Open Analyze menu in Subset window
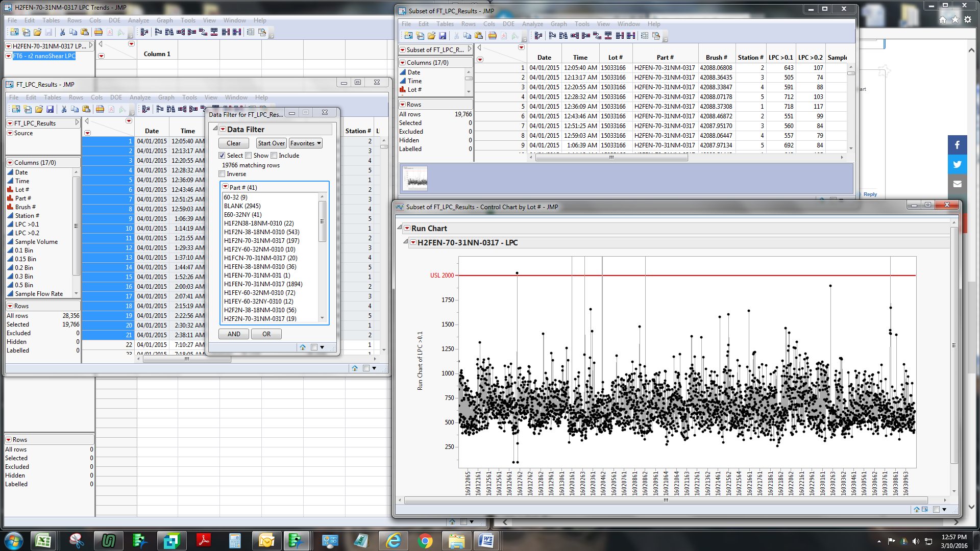The width and height of the screenshot is (980, 551). (x=532, y=24)
